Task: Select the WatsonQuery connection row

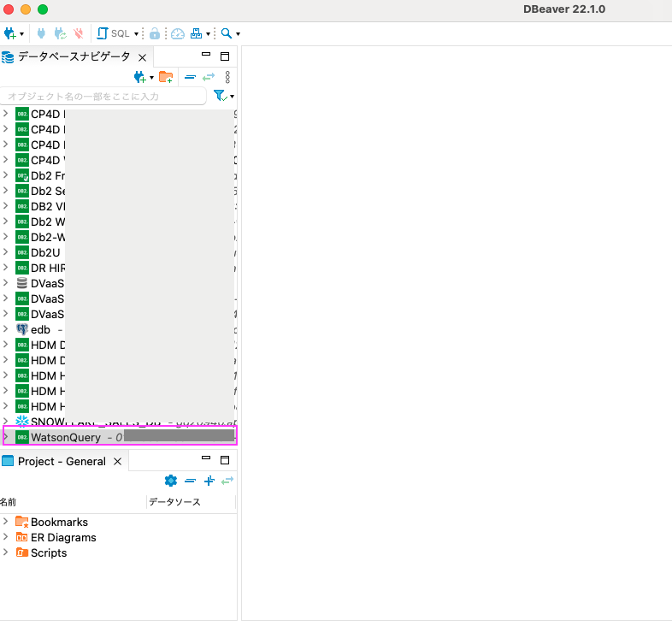Action: 120,437
